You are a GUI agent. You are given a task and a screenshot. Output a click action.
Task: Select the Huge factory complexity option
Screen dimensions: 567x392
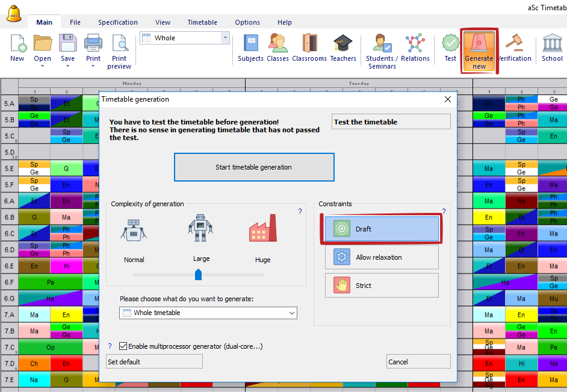262,232
